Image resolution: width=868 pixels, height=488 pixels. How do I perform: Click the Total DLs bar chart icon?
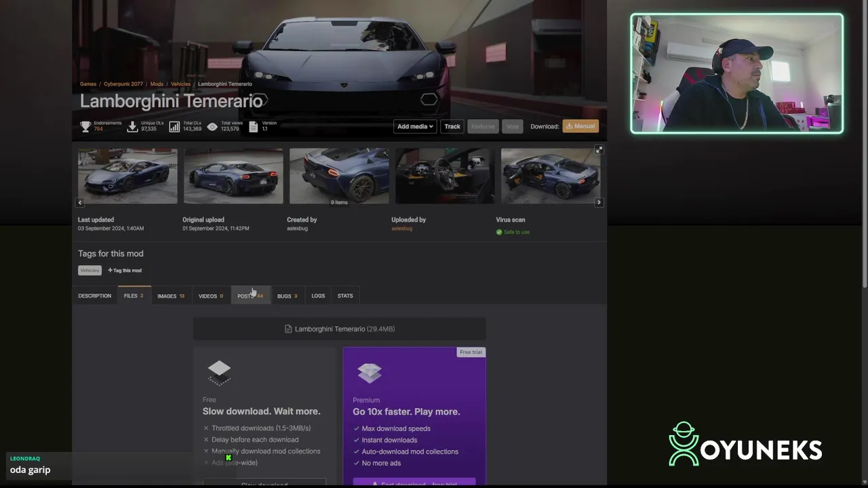(x=174, y=126)
